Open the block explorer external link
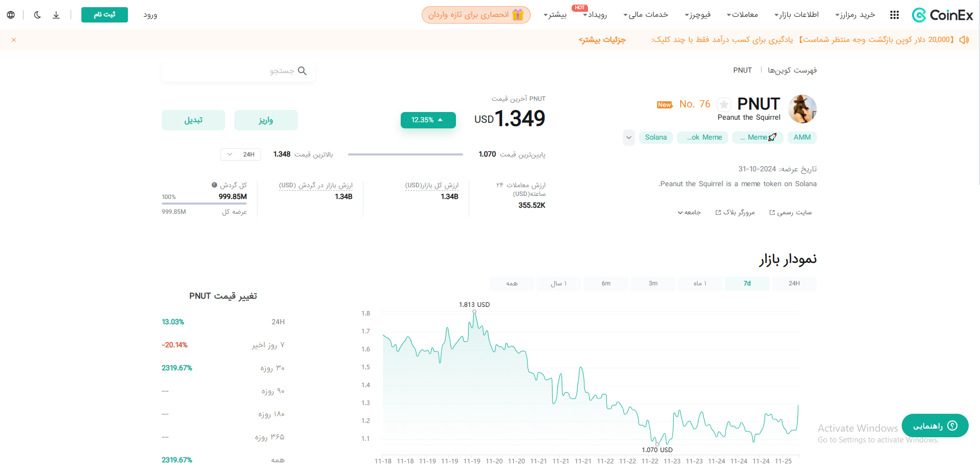980x469 pixels. coord(735,212)
